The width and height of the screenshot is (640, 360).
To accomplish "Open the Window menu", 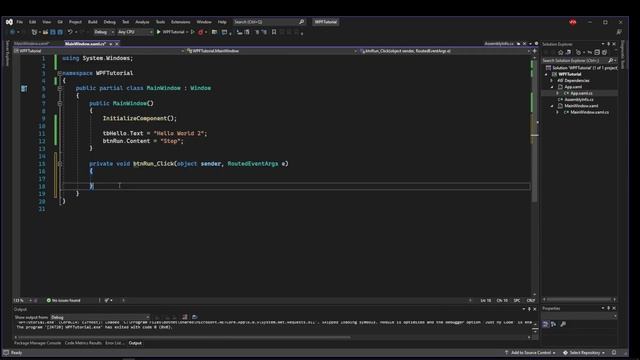I will click(204, 22).
